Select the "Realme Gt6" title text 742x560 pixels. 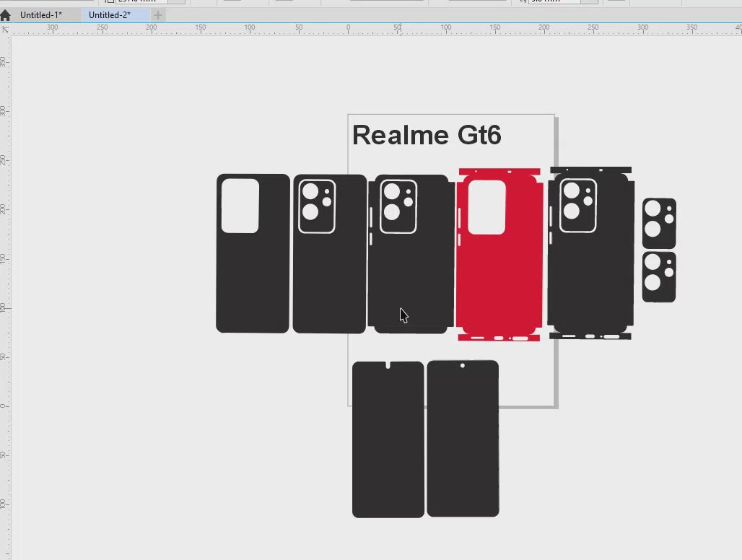coord(426,136)
